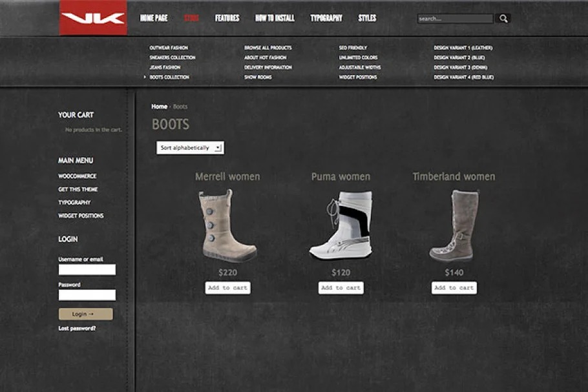The width and height of the screenshot is (588, 392).
Task: Add Puma women boots to cart
Action: [341, 288]
